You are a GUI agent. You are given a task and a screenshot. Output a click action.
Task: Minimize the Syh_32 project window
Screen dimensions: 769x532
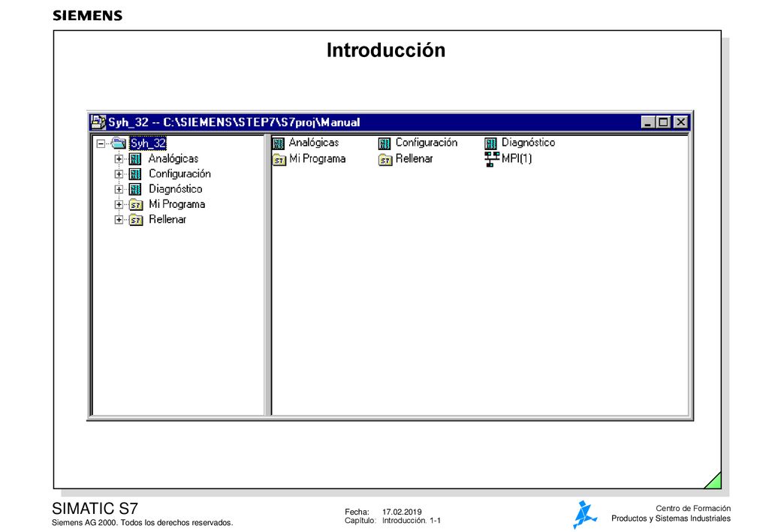click(x=648, y=122)
